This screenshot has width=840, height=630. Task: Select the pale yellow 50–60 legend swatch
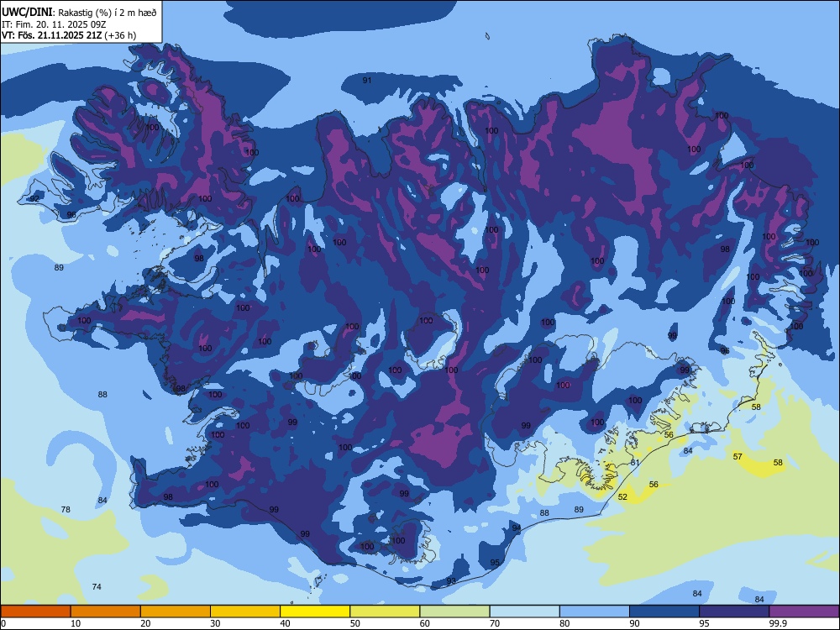click(385, 612)
